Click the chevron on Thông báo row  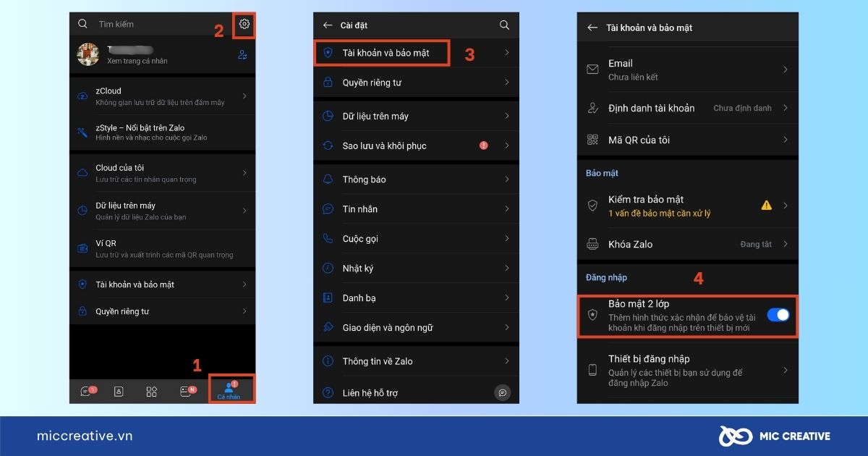click(507, 180)
